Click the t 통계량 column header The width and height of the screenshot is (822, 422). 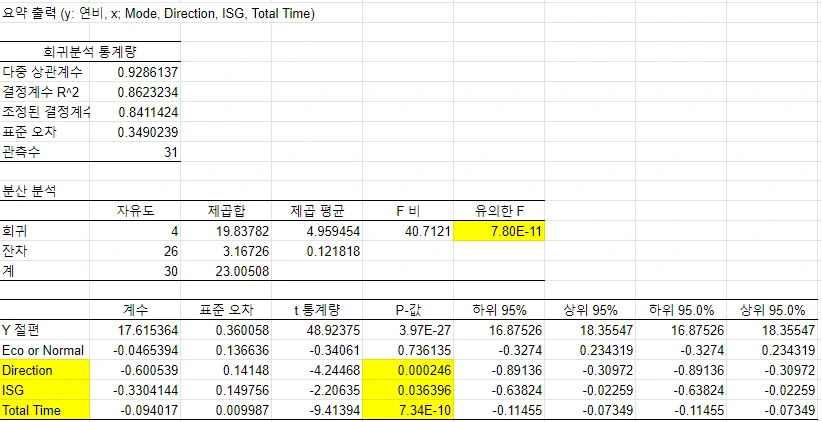click(x=317, y=310)
